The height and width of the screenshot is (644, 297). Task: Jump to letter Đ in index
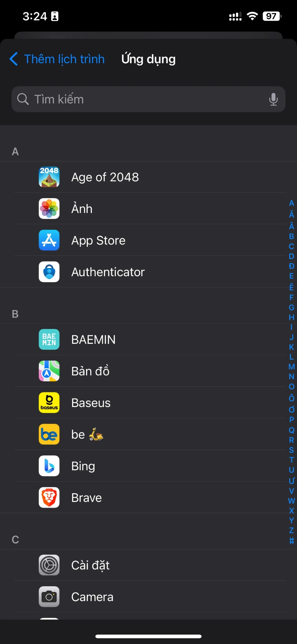(292, 266)
